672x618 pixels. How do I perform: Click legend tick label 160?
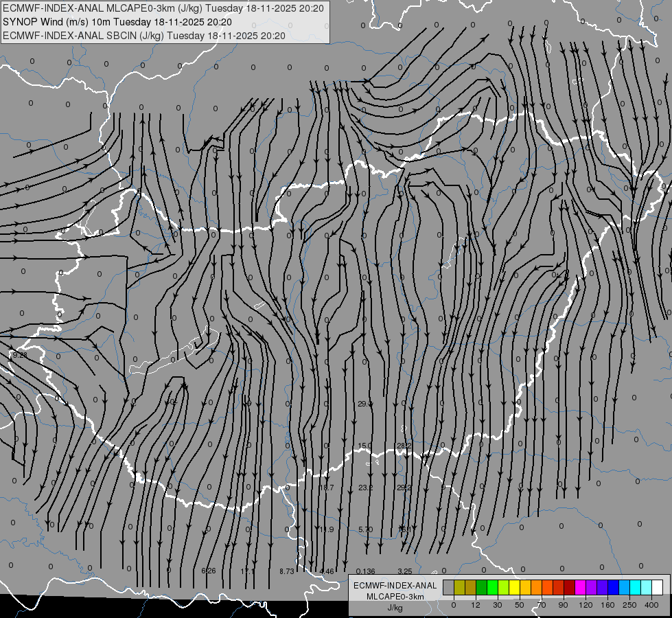607,605
